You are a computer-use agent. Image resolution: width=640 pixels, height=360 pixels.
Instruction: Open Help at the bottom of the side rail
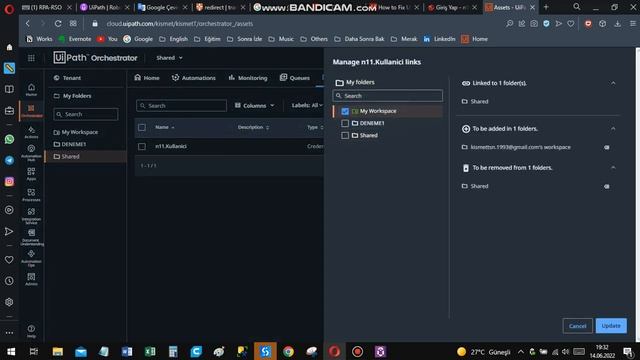31,331
